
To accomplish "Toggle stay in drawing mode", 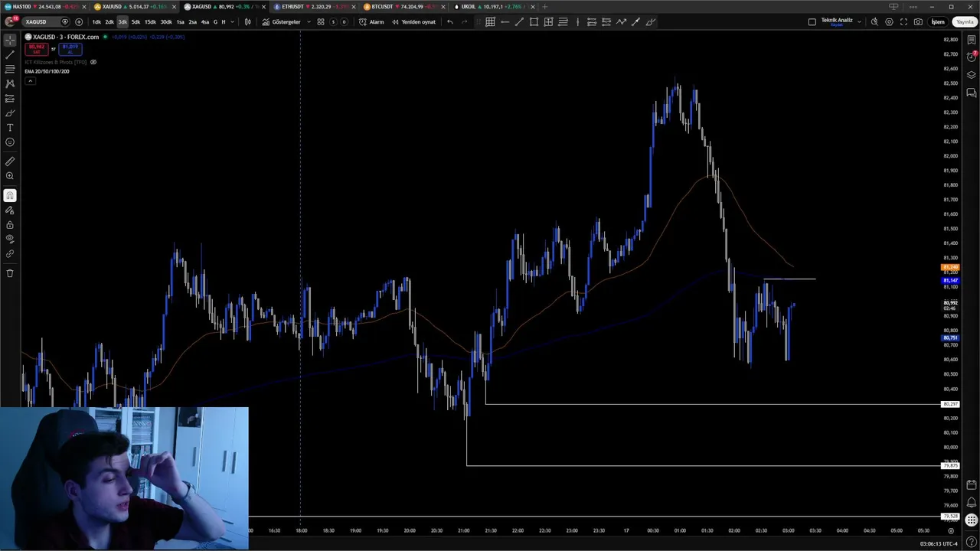I will [10, 210].
